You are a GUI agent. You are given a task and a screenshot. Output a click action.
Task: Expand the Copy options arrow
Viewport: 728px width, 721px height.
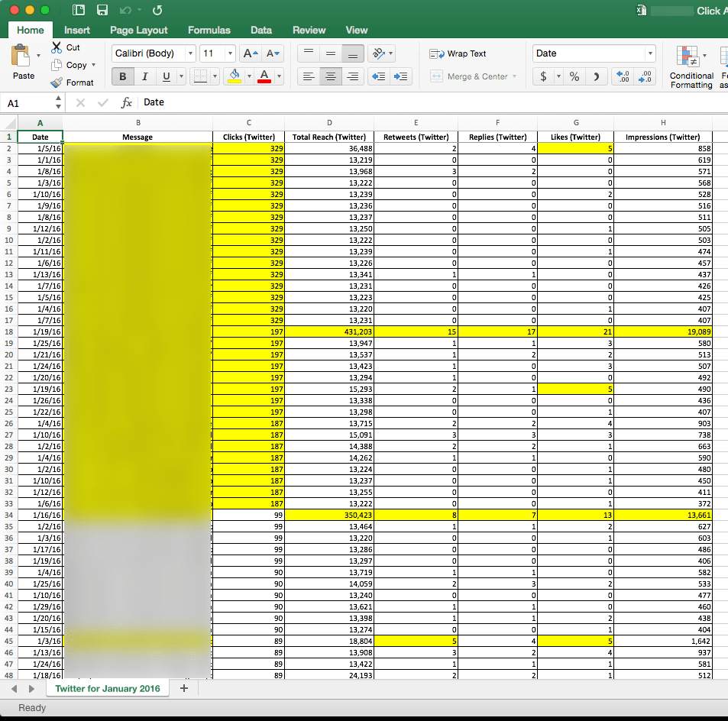click(94, 65)
